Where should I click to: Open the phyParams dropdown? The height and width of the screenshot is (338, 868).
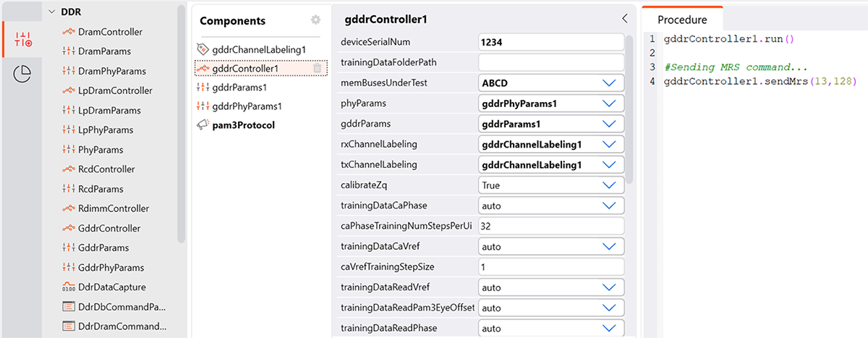coord(608,103)
